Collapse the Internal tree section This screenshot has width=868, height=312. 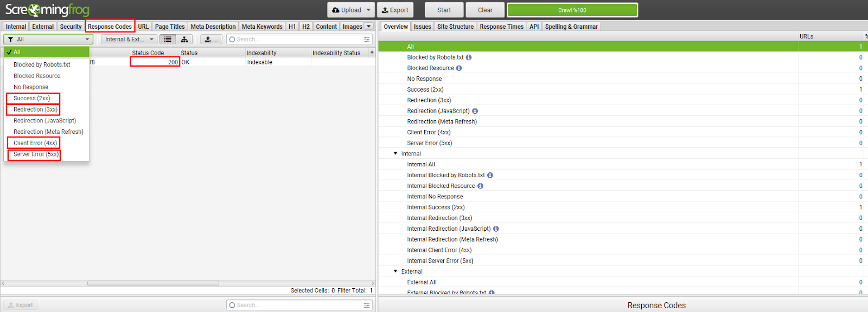395,154
